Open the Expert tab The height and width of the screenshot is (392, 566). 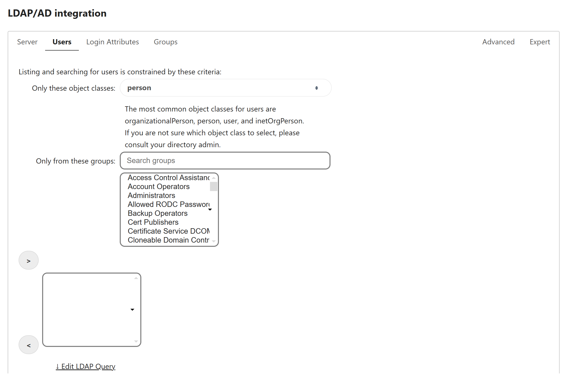tap(539, 42)
